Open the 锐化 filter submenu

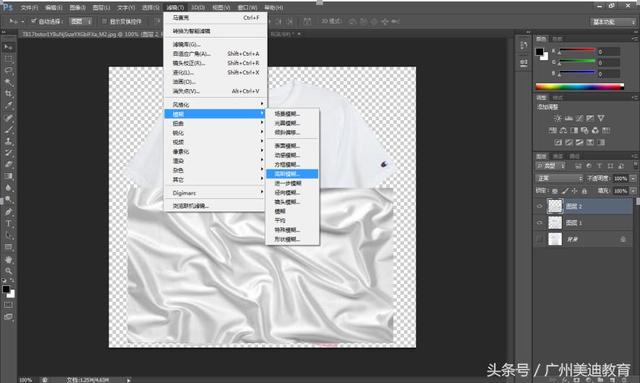coord(215,133)
